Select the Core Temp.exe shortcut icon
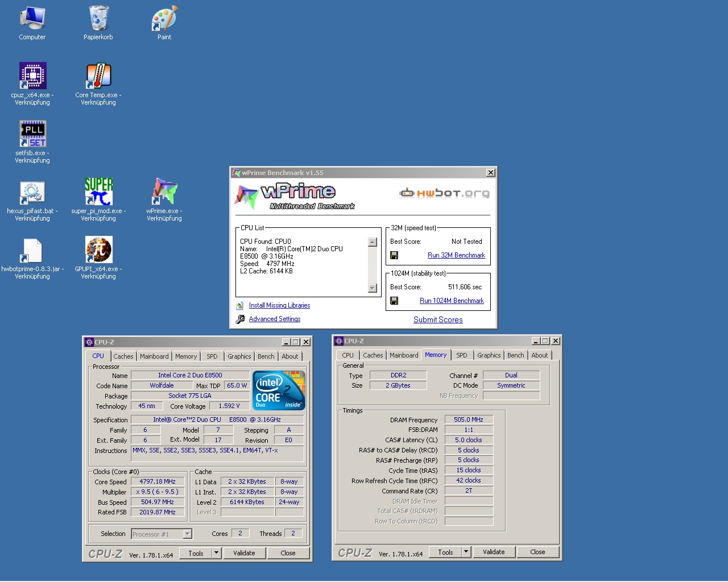 coord(98,76)
